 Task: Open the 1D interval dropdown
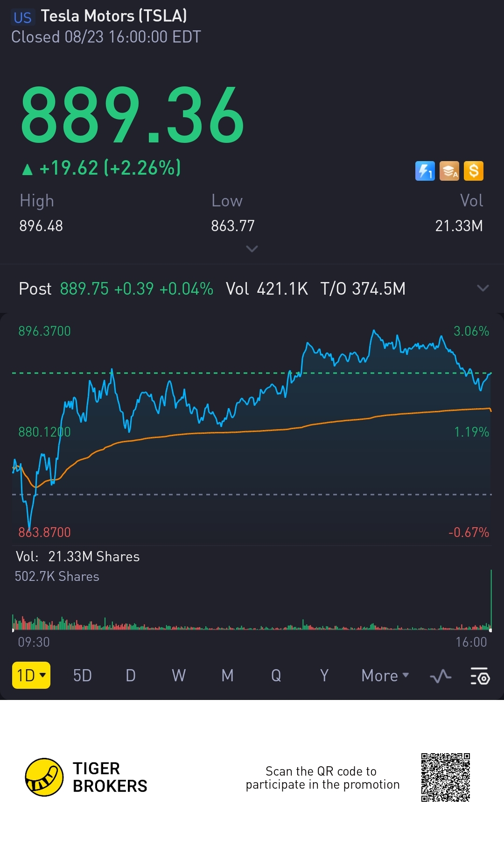pos(31,675)
